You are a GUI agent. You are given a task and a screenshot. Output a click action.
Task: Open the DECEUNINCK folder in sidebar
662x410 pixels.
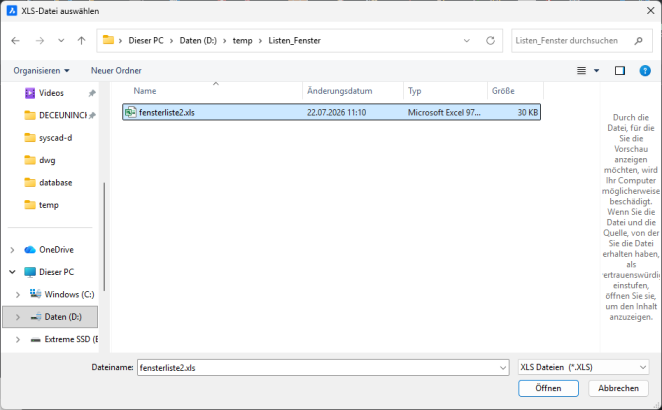[x=55, y=115]
